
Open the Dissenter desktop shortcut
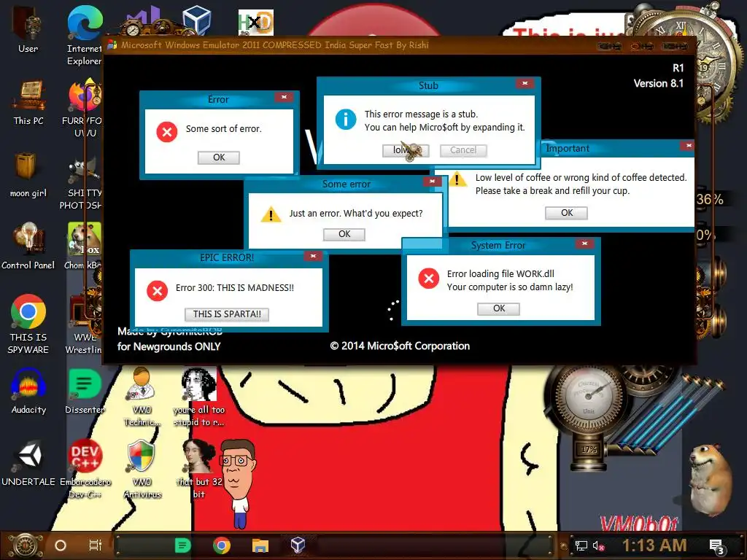coord(85,391)
